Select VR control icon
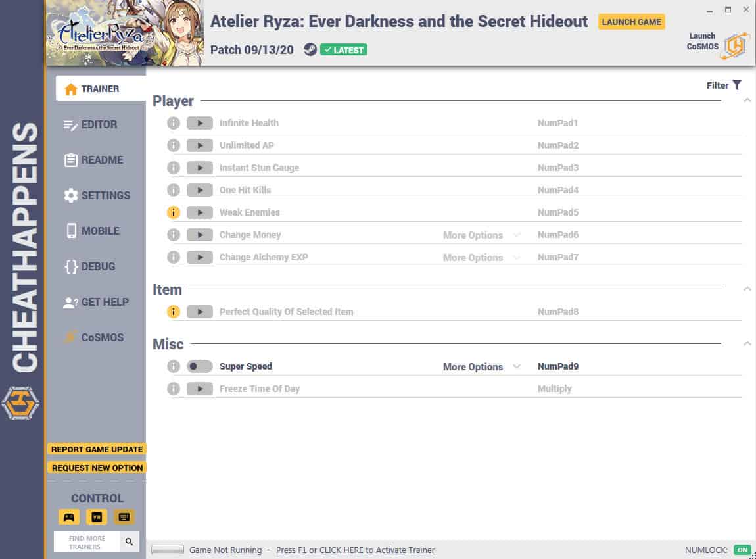 click(97, 517)
